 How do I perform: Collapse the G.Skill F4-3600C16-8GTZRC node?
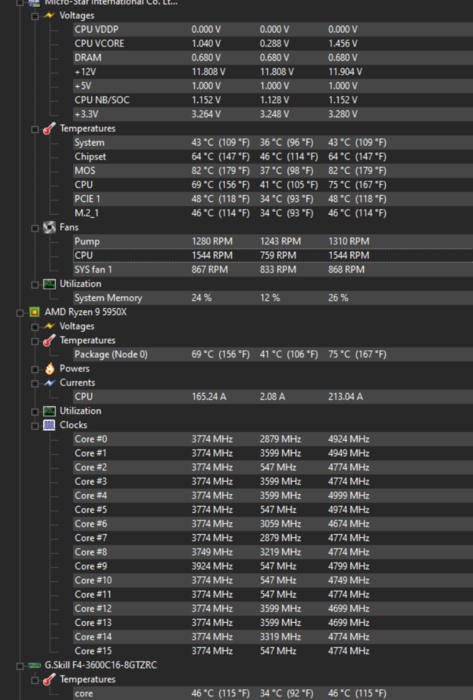coord(20,666)
